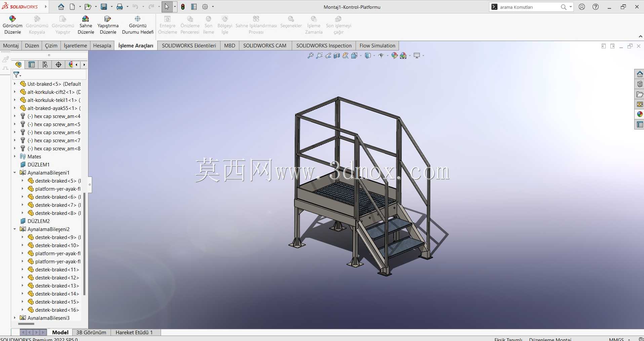Click Dynamic Annotation Views icon
The image size is (644, 341).
click(x=346, y=55)
